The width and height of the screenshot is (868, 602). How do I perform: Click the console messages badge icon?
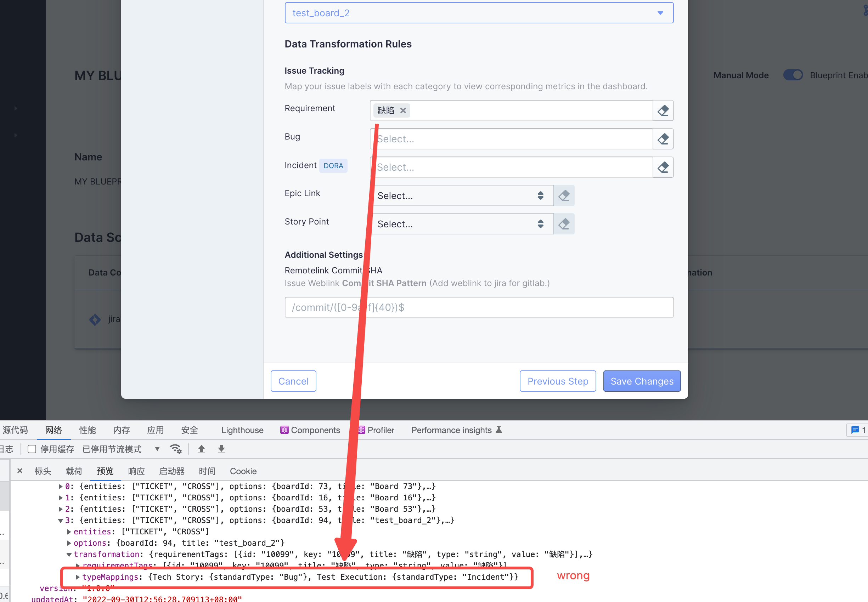856,430
